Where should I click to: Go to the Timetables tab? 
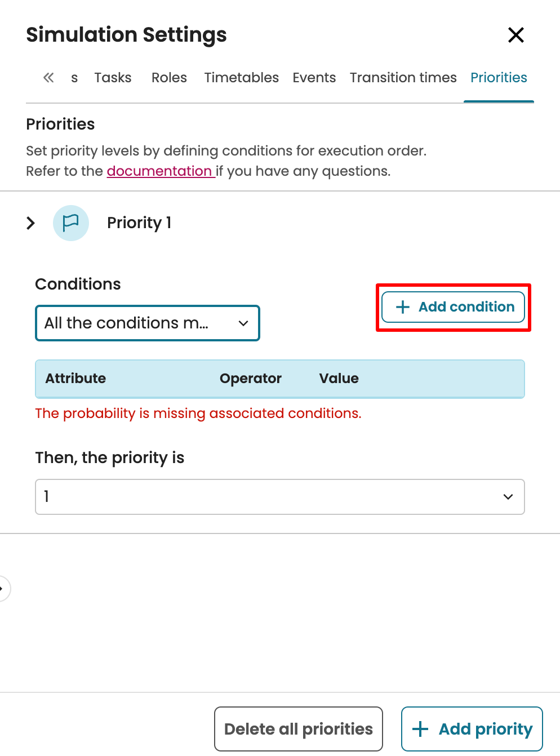click(241, 78)
